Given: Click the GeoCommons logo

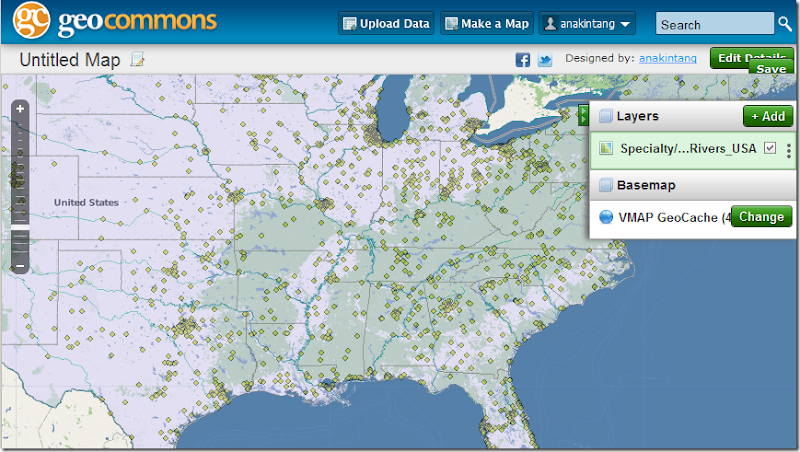Looking at the screenshot, I should tap(115, 20).
